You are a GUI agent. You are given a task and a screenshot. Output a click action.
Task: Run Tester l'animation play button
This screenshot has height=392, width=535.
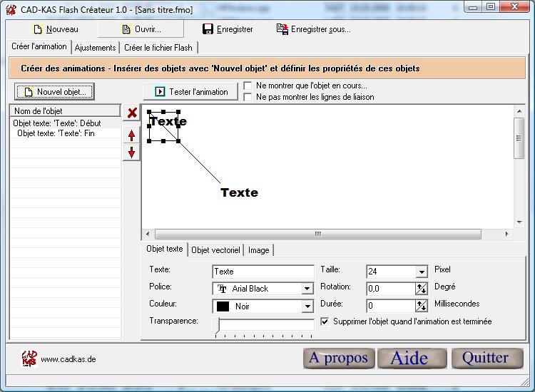click(191, 91)
